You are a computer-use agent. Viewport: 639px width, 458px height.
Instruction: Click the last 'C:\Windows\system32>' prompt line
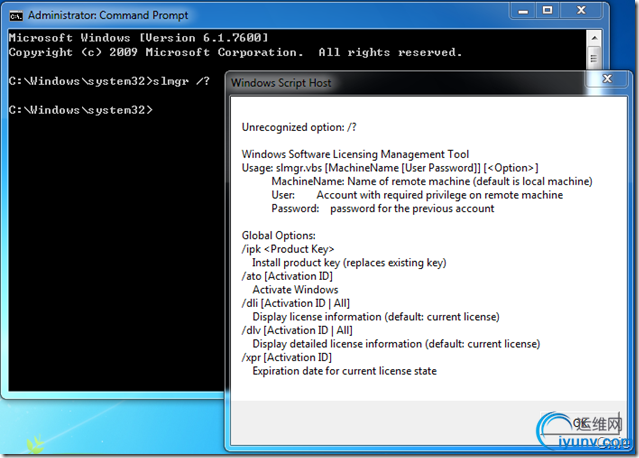(81, 110)
